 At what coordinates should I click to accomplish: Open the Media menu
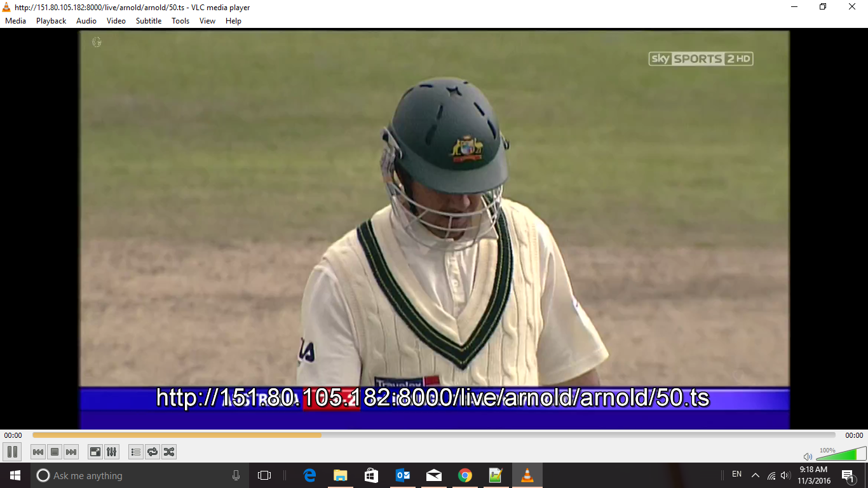point(16,21)
